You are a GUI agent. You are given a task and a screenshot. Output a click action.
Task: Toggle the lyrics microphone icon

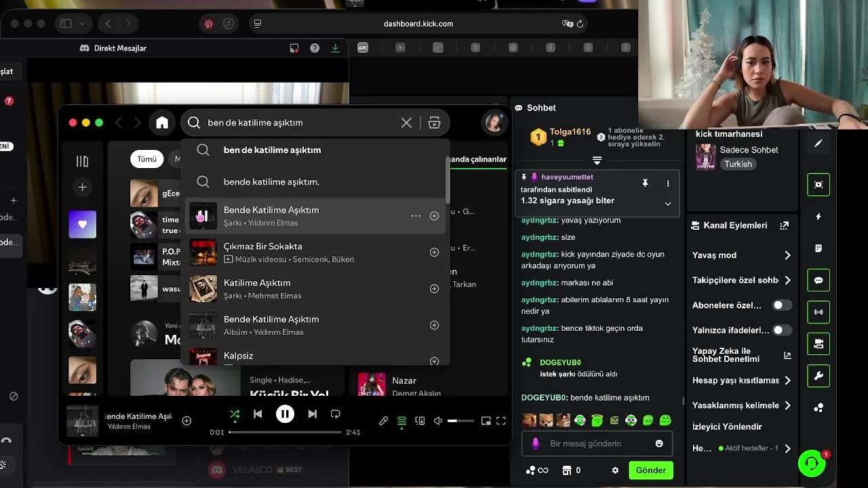click(x=384, y=421)
